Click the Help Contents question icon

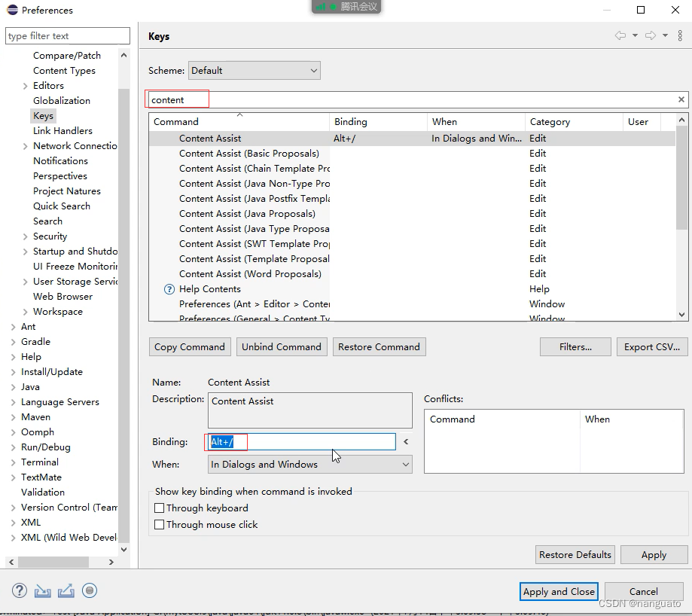pos(169,289)
